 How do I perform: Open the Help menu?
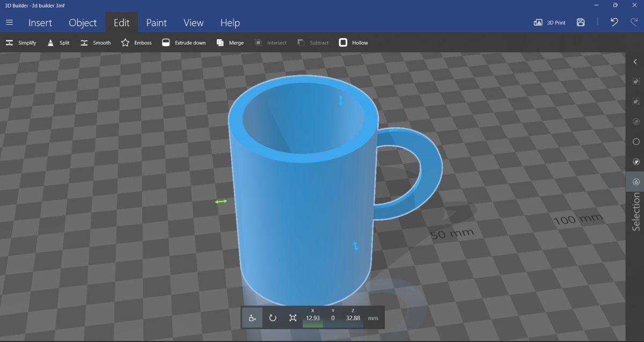[x=230, y=23]
